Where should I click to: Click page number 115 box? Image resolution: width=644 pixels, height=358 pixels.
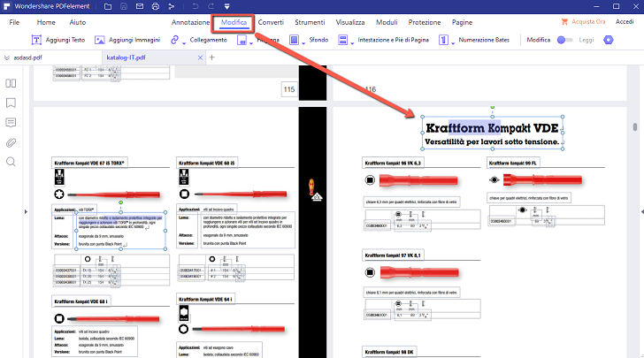click(289, 89)
